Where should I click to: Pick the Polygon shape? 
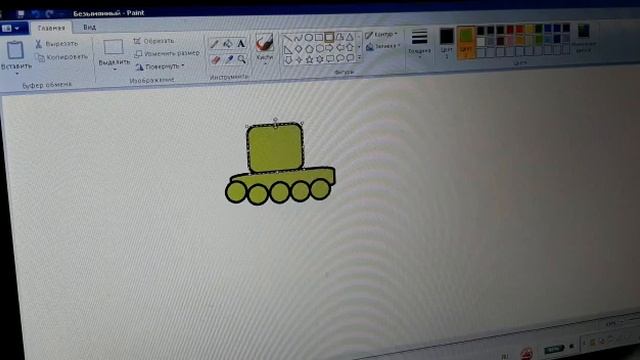pos(340,37)
